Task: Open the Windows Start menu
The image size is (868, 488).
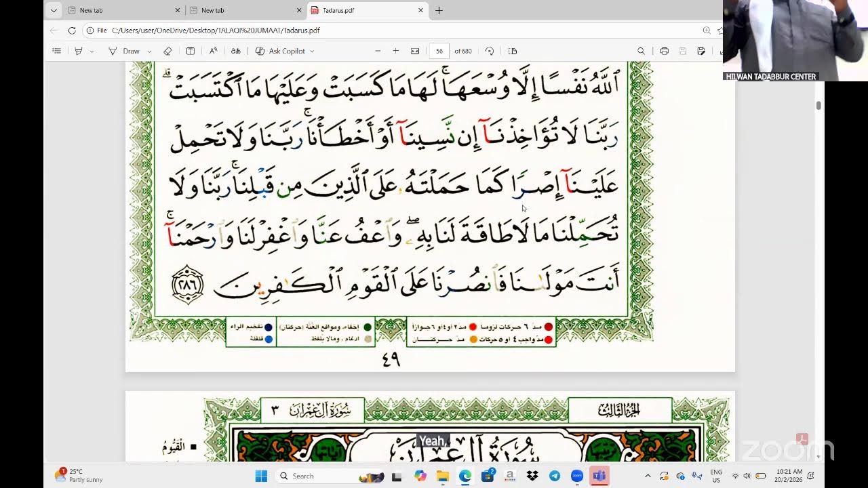Action: pyautogui.click(x=261, y=476)
